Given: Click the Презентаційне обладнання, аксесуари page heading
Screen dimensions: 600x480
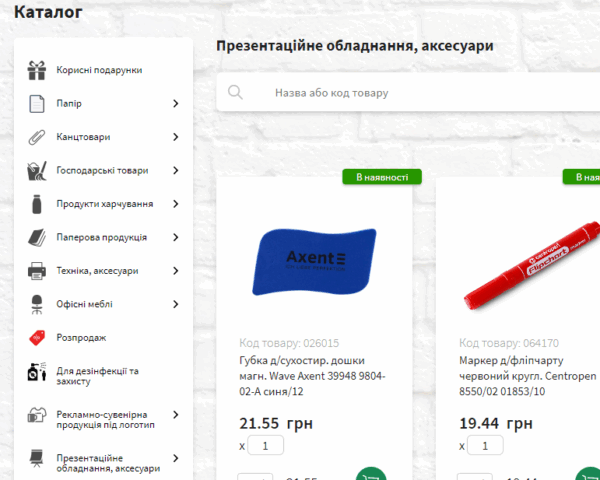Looking at the screenshot, I should [x=355, y=46].
